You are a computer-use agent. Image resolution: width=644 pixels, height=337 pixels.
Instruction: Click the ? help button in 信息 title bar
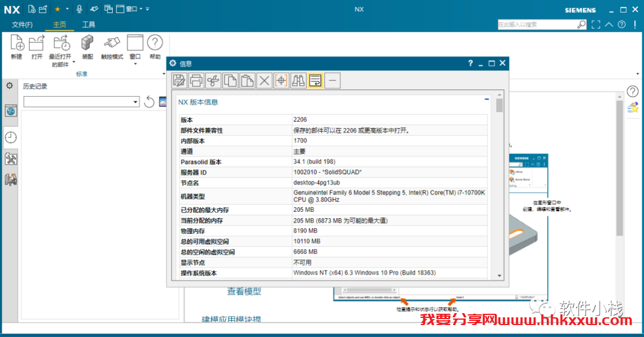[x=470, y=63]
